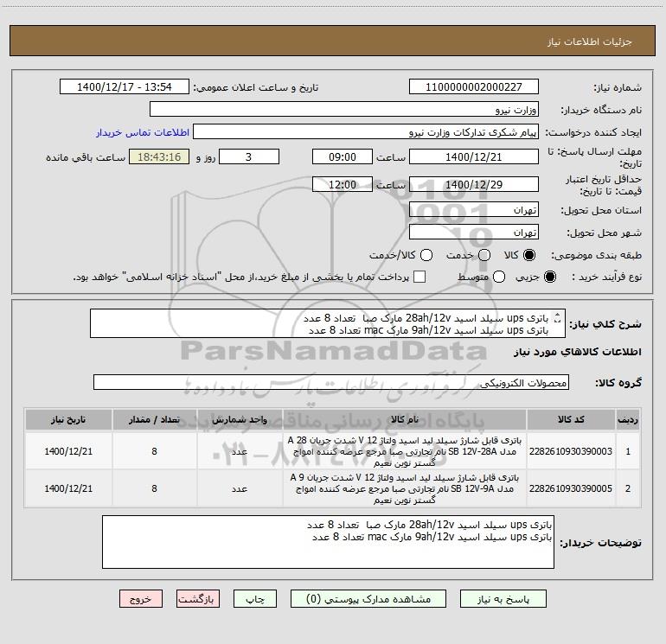The width and height of the screenshot is (666, 644).
Task: Click the شرح کلی نیاز text area
Action: [328, 323]
